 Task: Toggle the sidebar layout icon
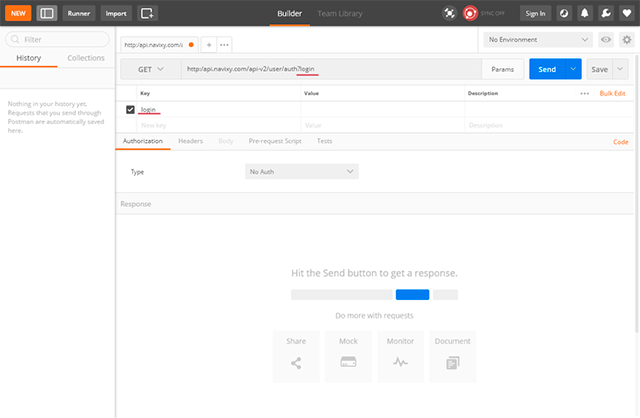click(x=47, y=13)
